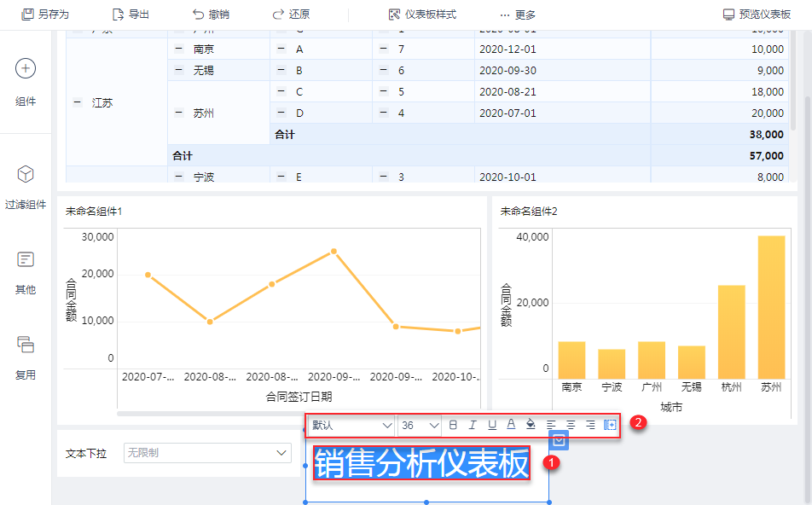Open the 其他 (Other) sidebar icon

[x=26, y=259]
